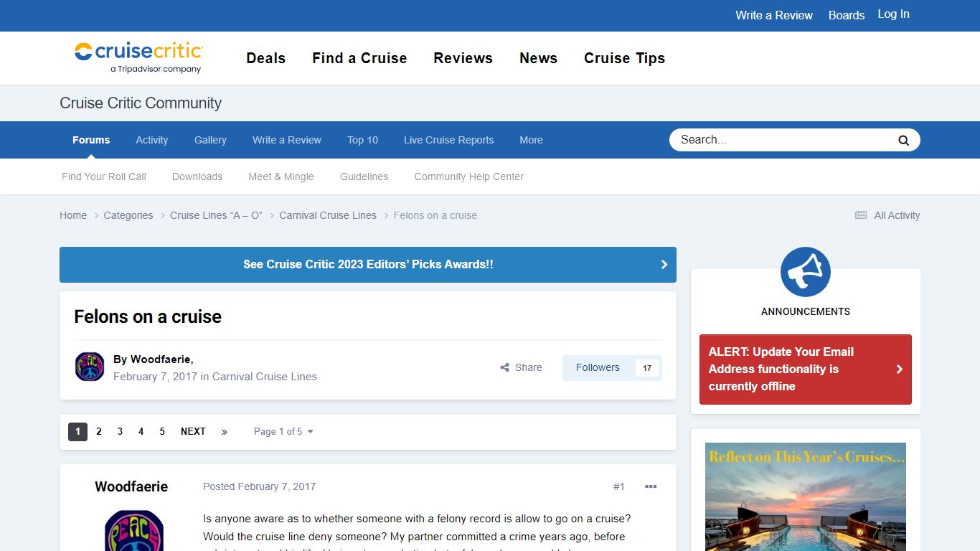
Task: Open the Gallery tab
Action: click(x=210, y=140)
